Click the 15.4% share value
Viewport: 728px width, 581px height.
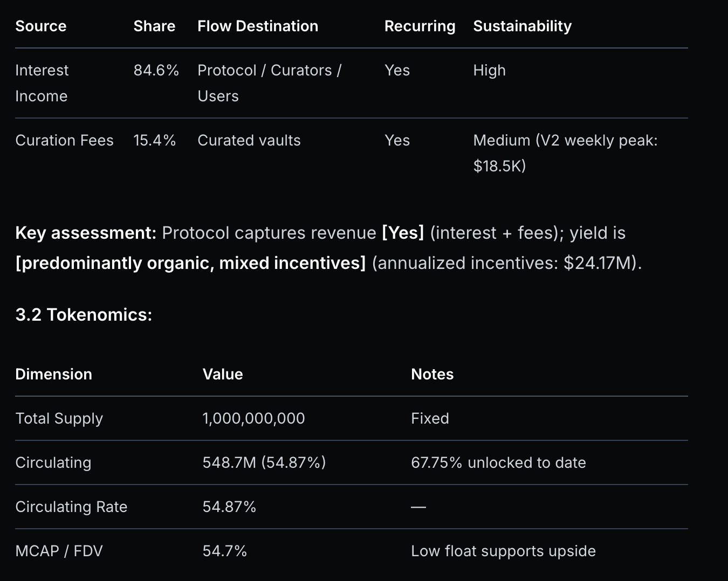[155, 141]
